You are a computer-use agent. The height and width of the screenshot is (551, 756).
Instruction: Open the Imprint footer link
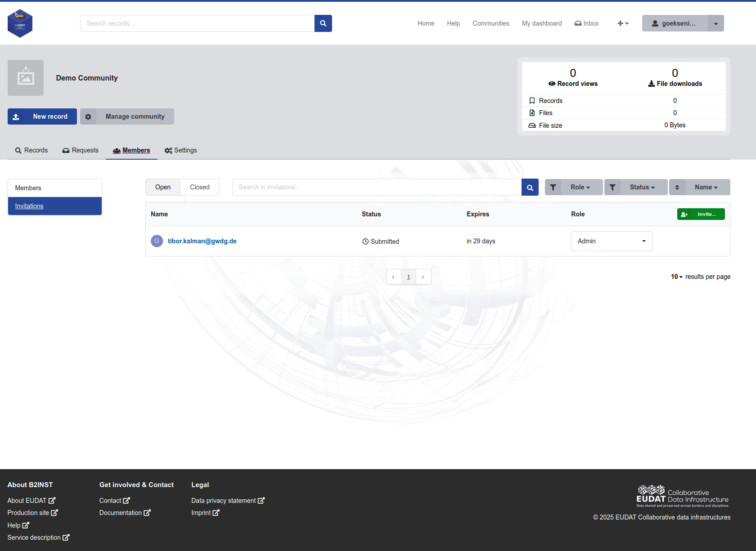[205, 513]
